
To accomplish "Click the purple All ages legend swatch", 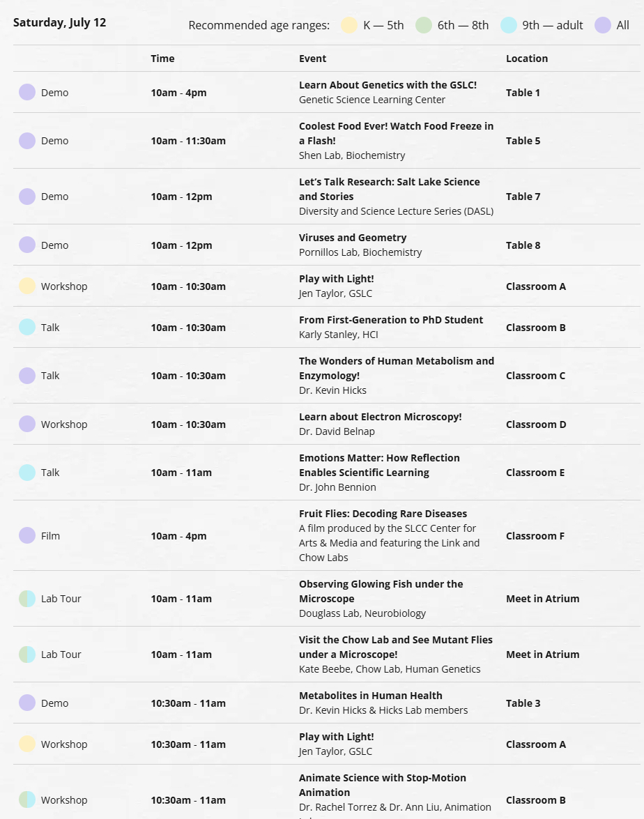I will click(x=603, y=25).
